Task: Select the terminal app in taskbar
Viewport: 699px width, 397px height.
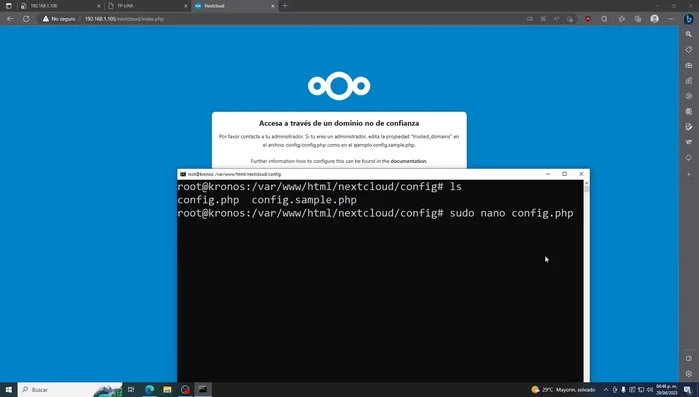Action: pyautogui.click(x=203, y=389)
